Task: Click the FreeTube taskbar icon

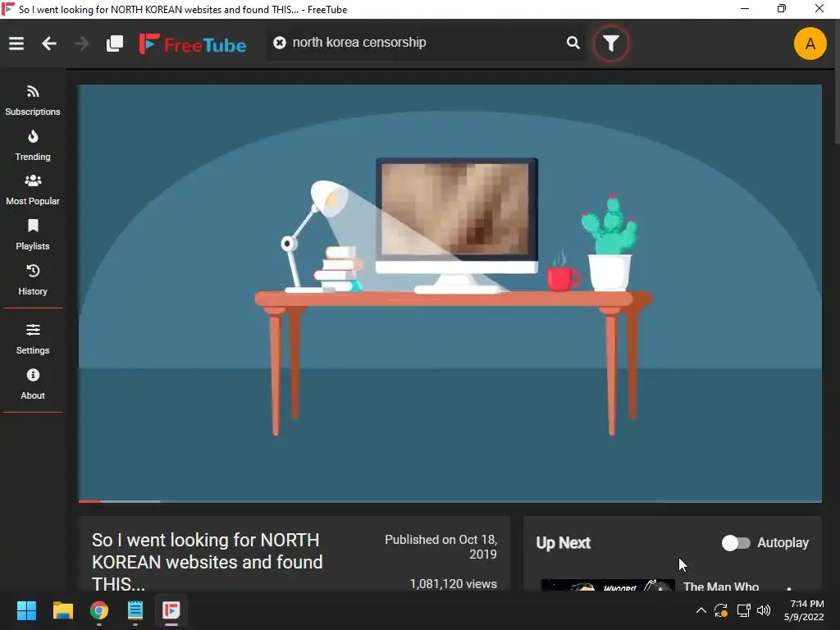Action: [171, 610]
